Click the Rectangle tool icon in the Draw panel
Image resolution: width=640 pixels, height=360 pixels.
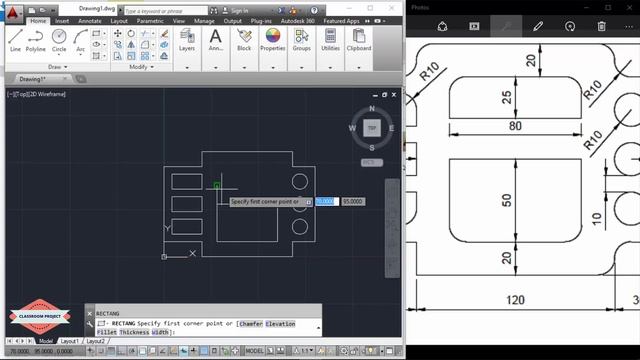96,33
